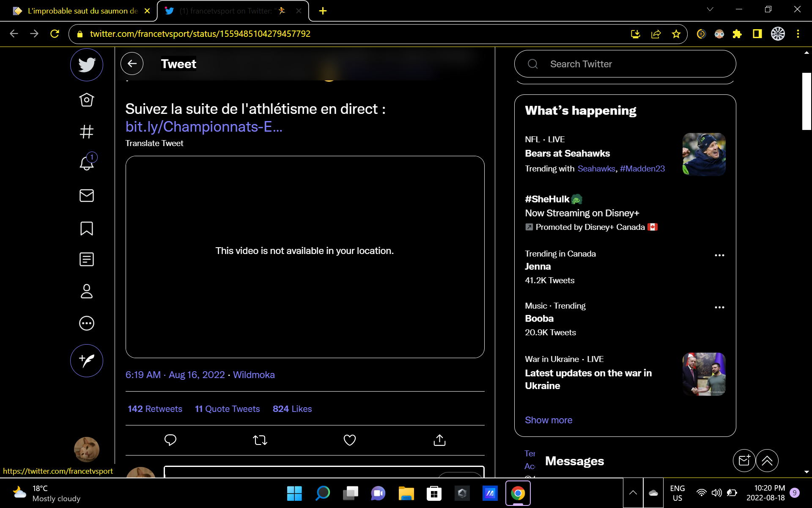Screen dimensions: 812x508
Task: Open Twitter Notifications bell icon
Action: pos(87,163)
